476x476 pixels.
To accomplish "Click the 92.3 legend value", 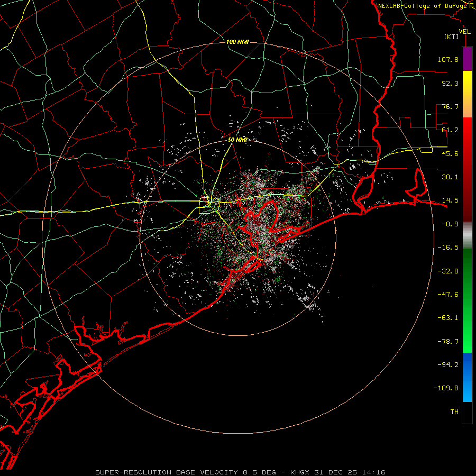I will (450, 83).
